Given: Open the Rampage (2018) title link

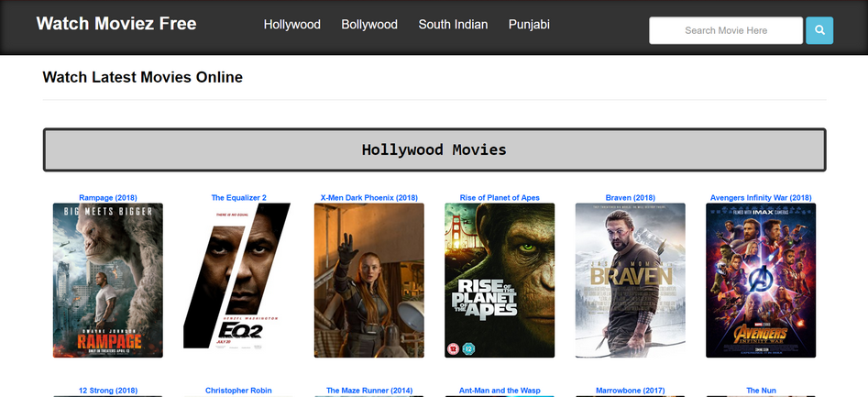Looking at the screenshot, I should [108, 198].
